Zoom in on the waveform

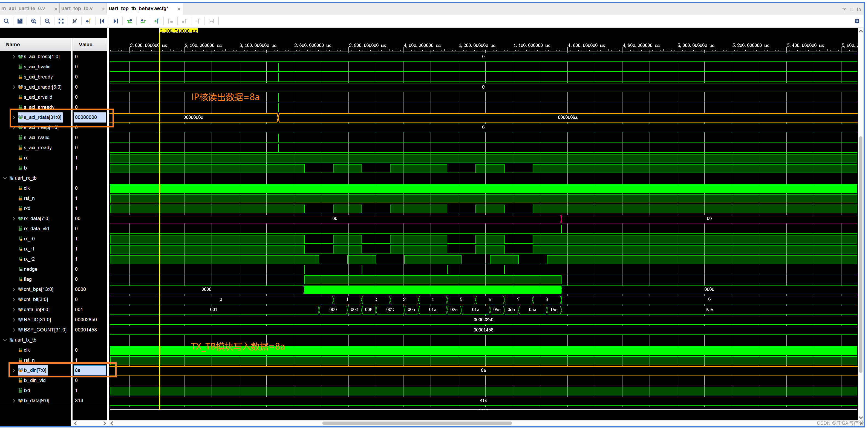pyautogui.click(x=34, y=21)
